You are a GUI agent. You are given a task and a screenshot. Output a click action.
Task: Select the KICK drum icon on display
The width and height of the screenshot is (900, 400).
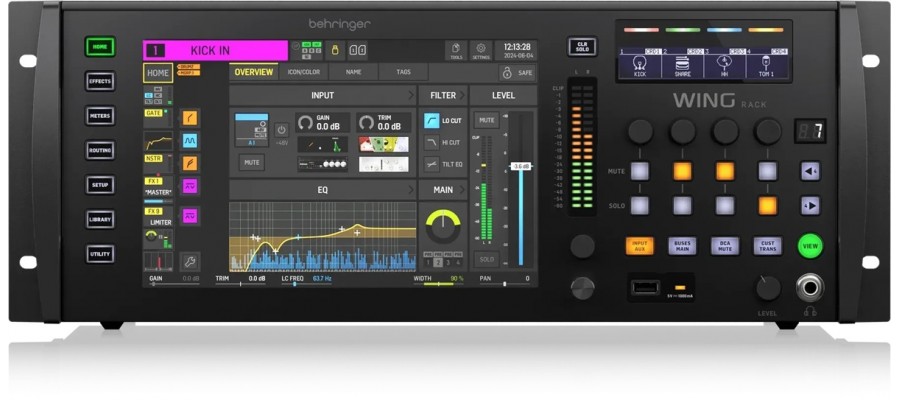tap(639, 63)
